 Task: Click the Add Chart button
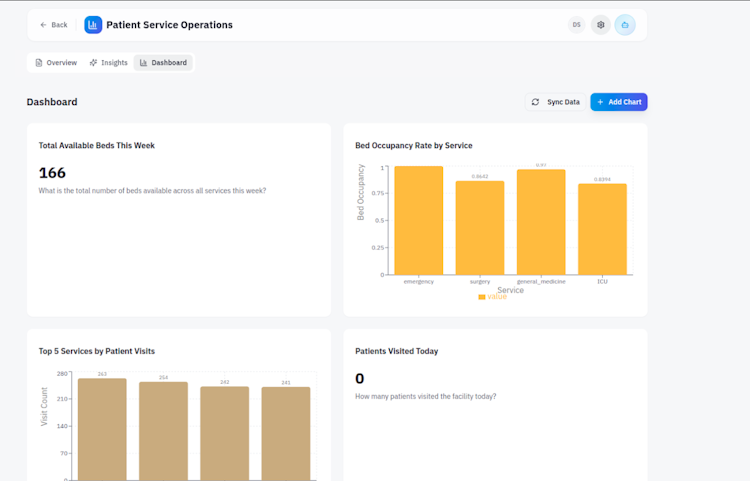pos(618,102)
